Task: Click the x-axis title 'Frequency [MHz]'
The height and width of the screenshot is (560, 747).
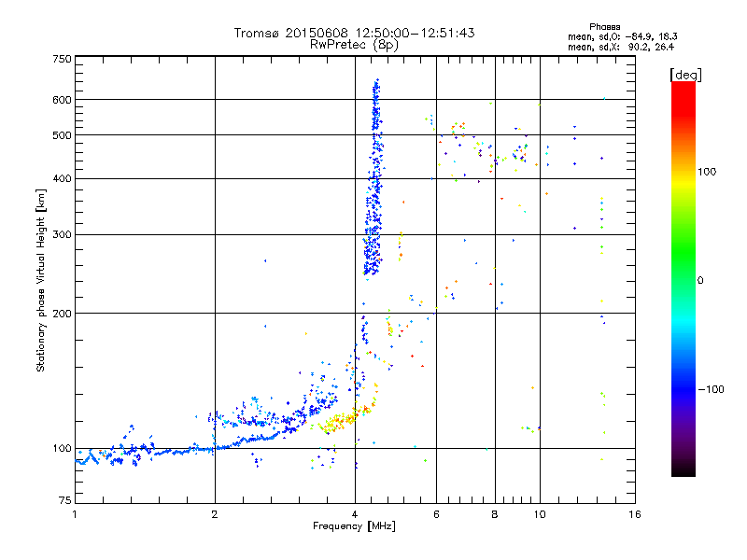Action: pyautogui.click(x=354, y=526)
